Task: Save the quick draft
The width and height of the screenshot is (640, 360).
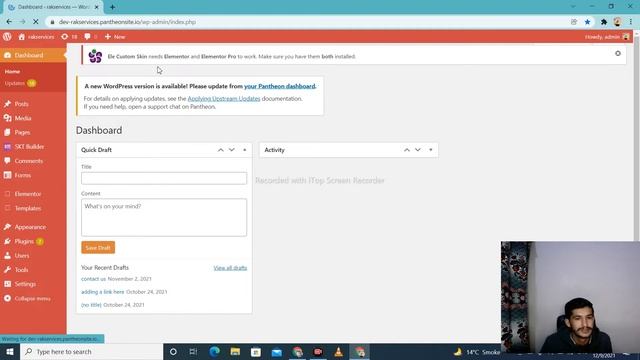Action: [x=98, y=248]
